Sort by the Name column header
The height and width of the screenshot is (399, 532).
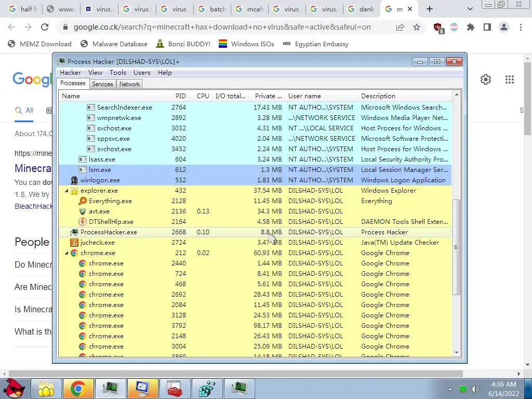(111, 96)
